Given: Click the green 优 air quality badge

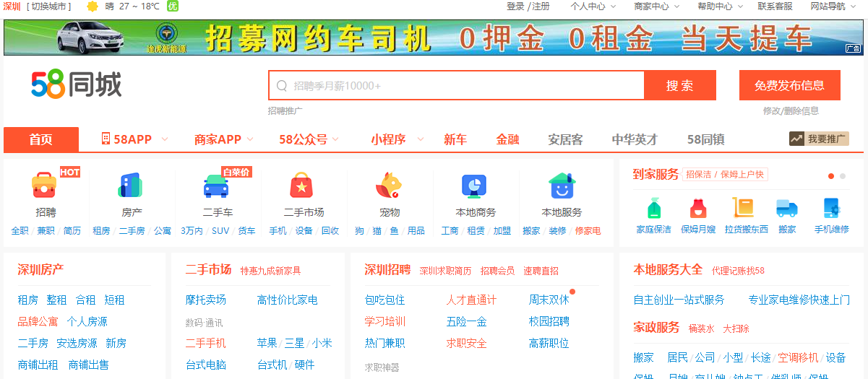Looking at the screenshot, I should (x=173, y=6).
